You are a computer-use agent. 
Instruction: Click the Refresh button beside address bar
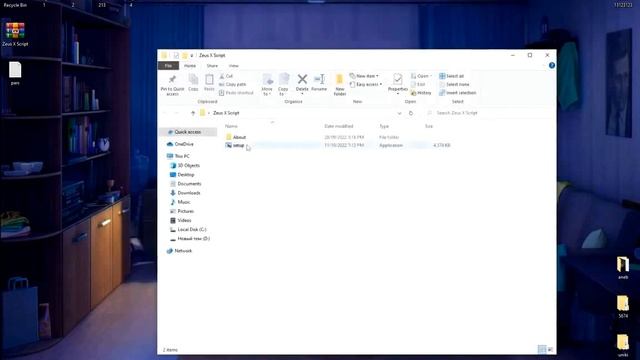coord(411,113)
